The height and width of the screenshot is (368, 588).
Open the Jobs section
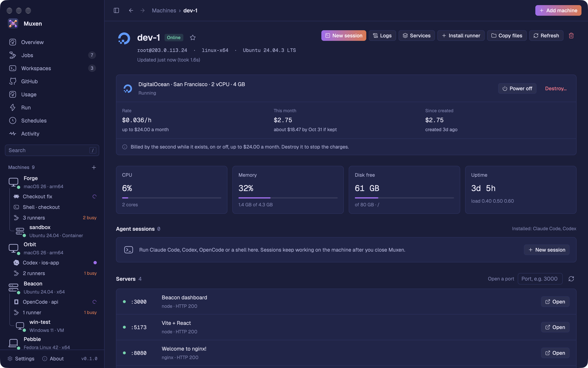point(52,55)
